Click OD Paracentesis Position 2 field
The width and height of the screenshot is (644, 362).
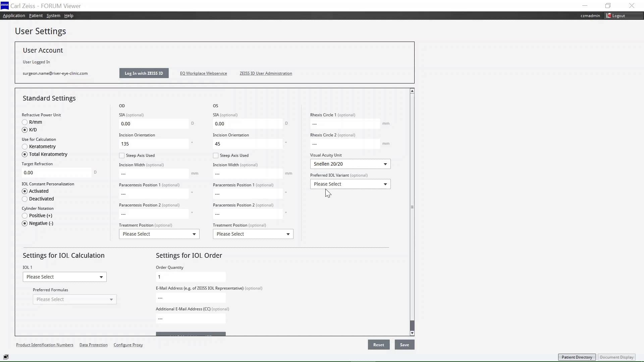154,214
